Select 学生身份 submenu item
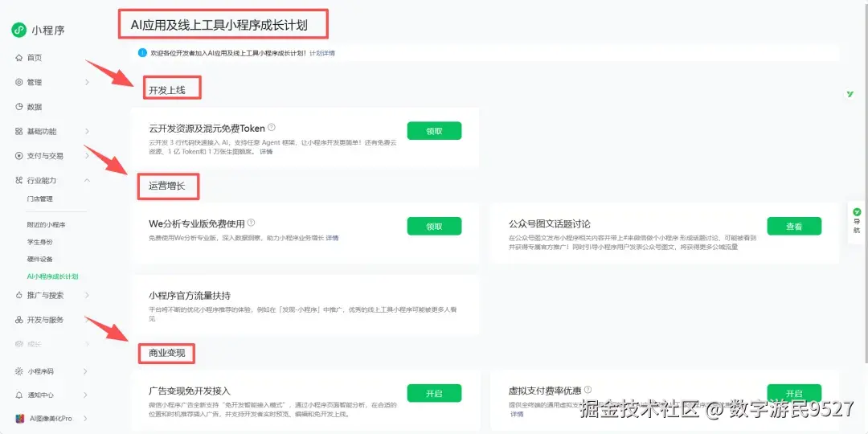868x434 pixels. point(40,242)
